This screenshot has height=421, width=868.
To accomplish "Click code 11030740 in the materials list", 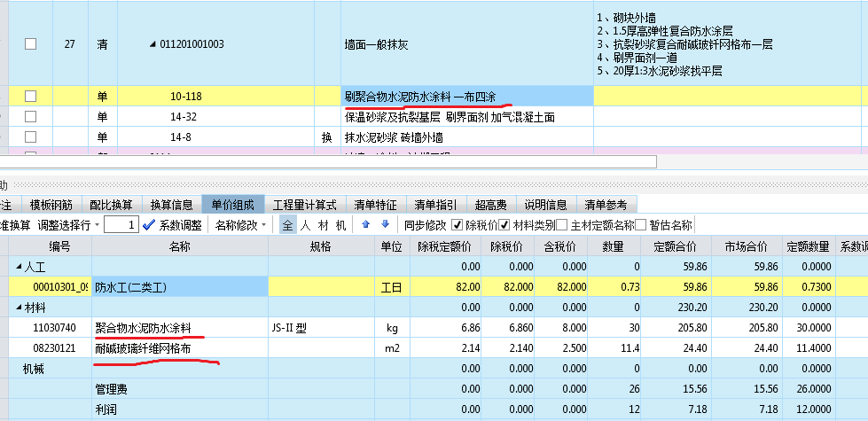I will [x=55, y=328].
